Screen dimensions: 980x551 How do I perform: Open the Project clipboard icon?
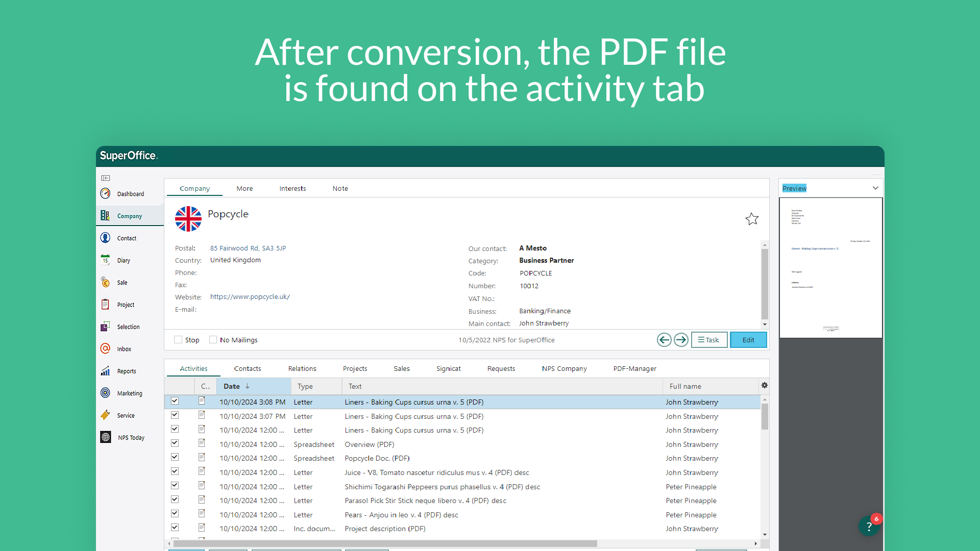pyautogui.click(x=105, y=305)
